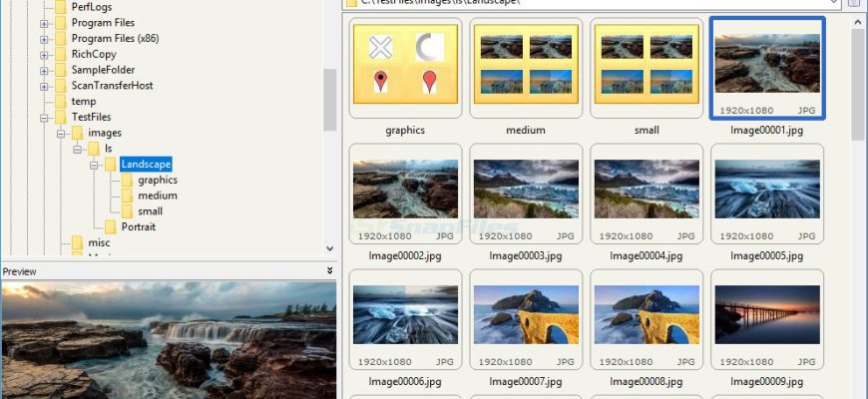
Task: Select the small subfolder in tree
Action: pos(150,210)
